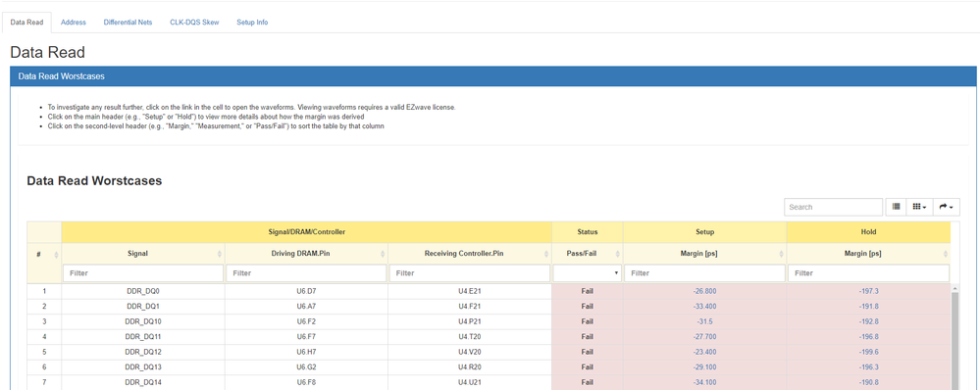
Task: Click receiving pin cell U4.V20
Action: pos(469,352)
